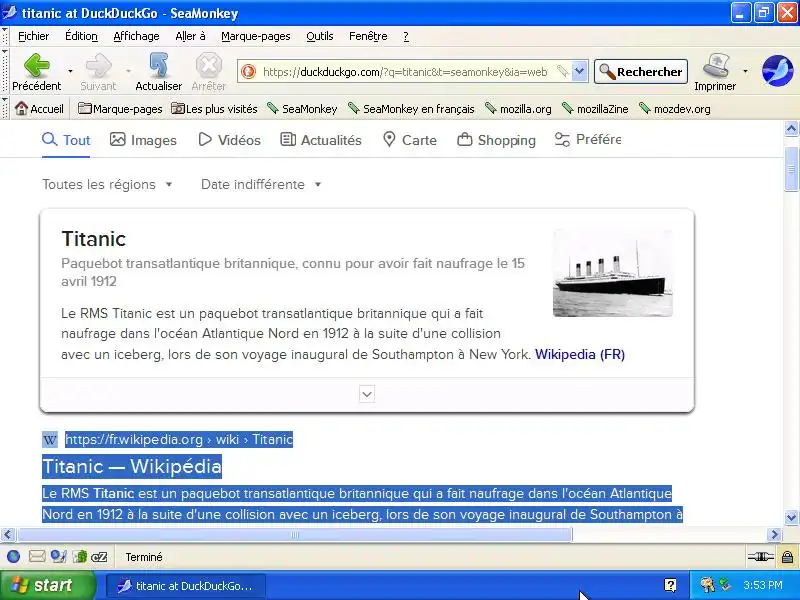Open the Aller à menu
Screen dimensions: 800x600
tap(190, 36)
